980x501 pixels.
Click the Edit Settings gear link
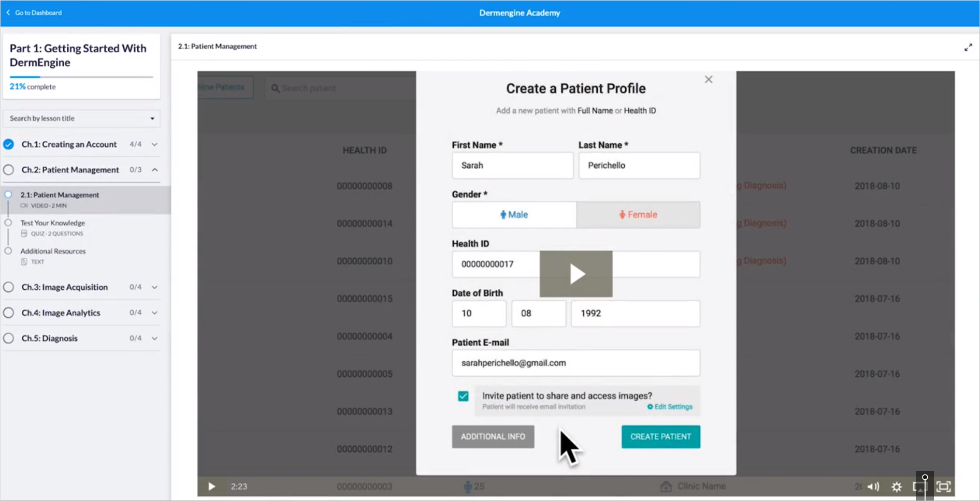[x=670, y=407]
